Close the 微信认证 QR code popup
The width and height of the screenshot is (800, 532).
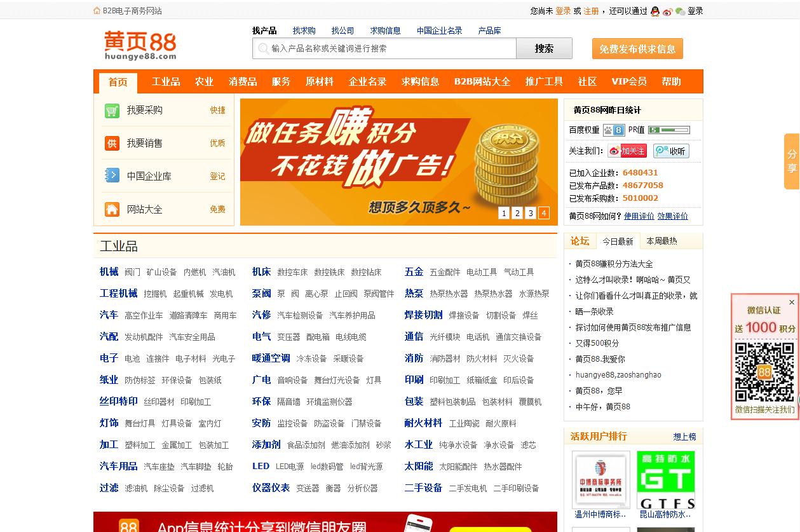coord(792,302)
